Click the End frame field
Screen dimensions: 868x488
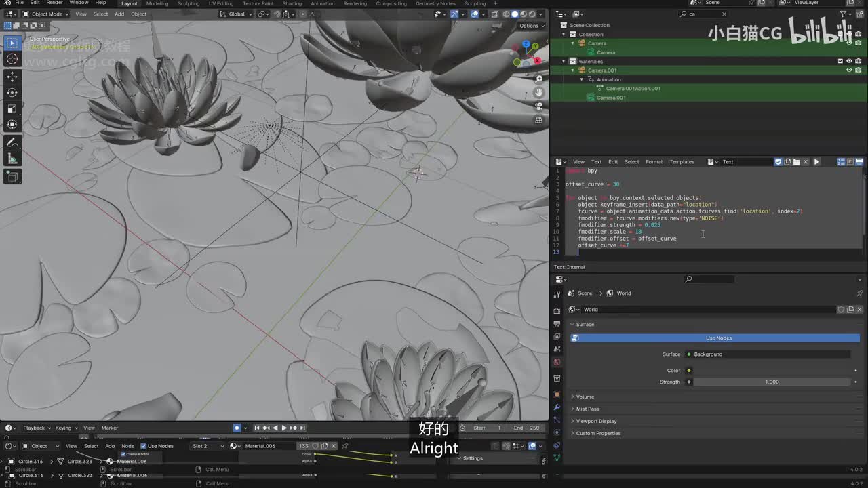click(x=528, y=428)
